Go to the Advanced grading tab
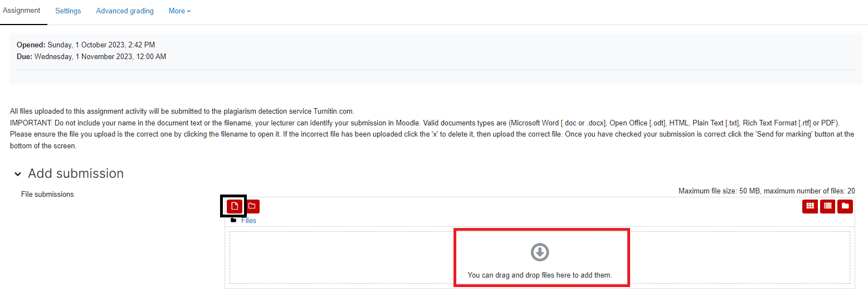The height and width of the screenshot is (296, 868). (x=125, y=11)
